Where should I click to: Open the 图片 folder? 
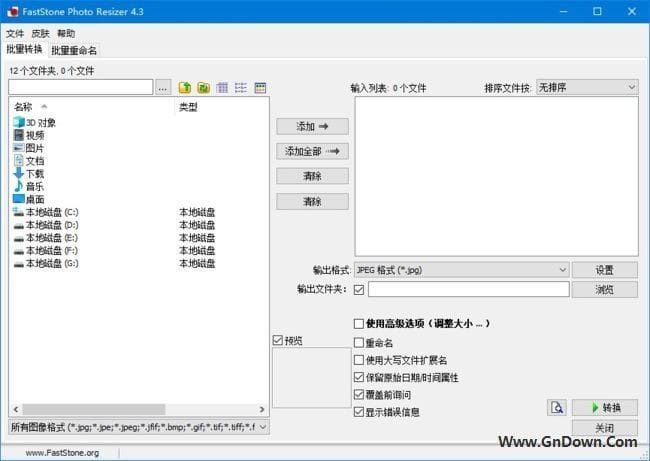pyautogui.click(x=29, y=148)
